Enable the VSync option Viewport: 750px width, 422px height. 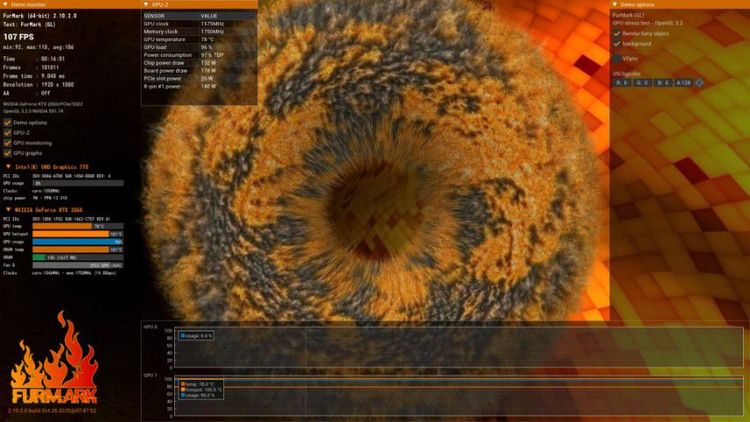coord(616,59)
